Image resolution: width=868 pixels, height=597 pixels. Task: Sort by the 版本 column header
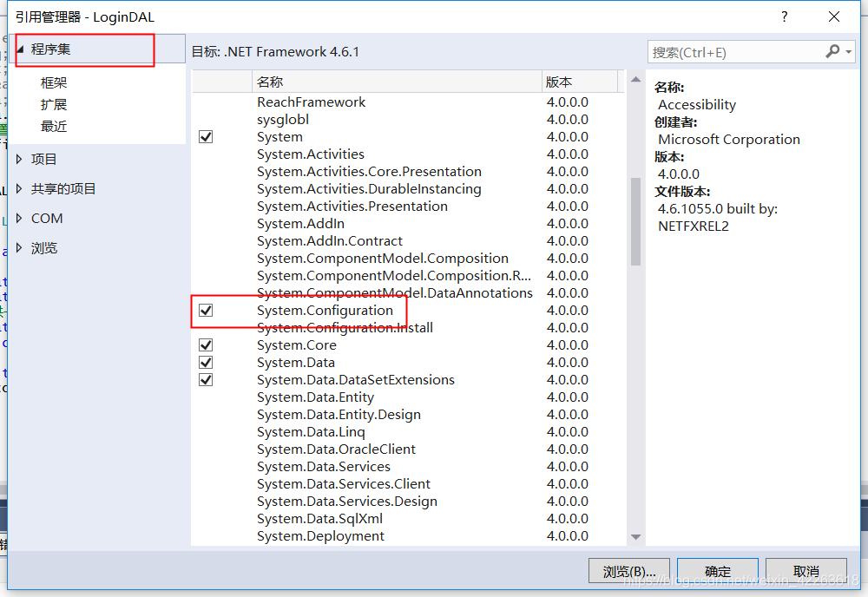tap(580, 82)
